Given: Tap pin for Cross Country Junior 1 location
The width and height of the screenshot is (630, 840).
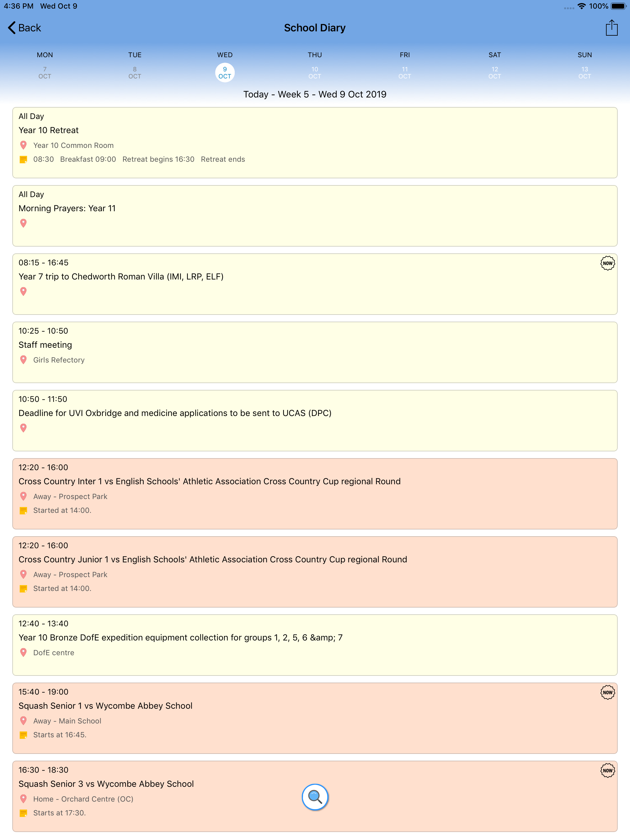Looking at the screenshot, I should pos(23,574).
